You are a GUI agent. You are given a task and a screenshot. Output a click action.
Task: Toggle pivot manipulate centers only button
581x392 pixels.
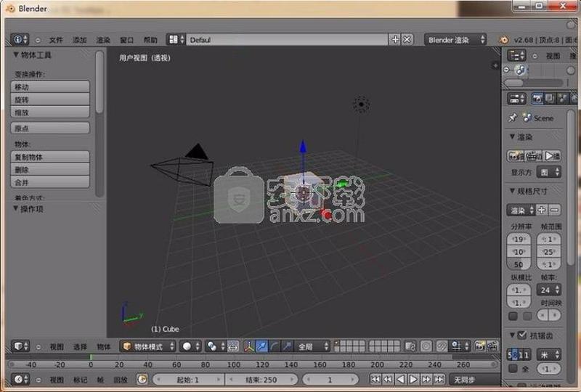[232, 346]
